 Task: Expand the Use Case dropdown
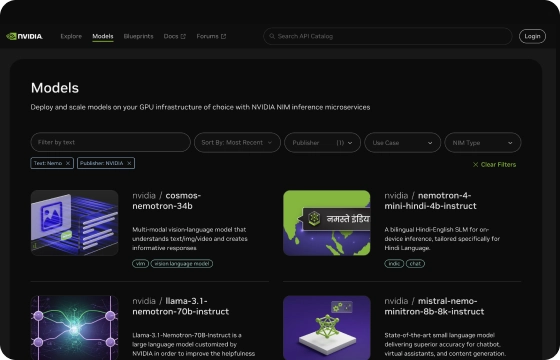pos(402,142)
